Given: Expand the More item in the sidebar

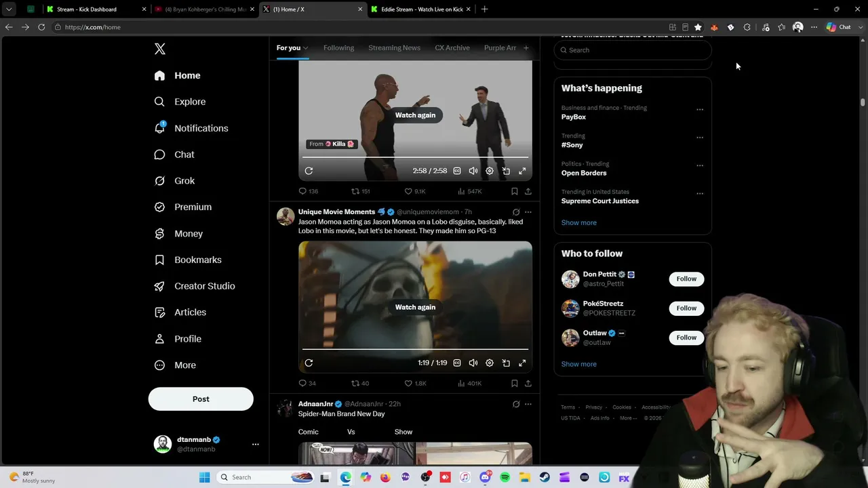Looking at the screenshot, I should click(x=176, y=365).
